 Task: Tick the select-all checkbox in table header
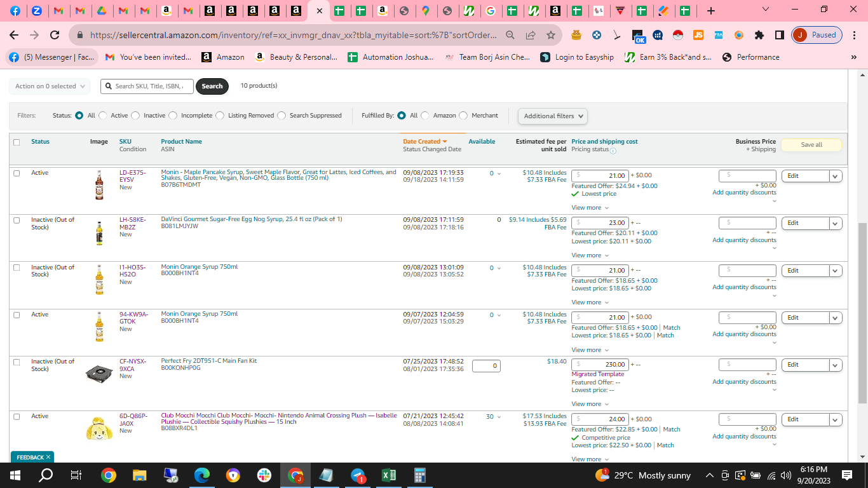(x=17, y=142)
